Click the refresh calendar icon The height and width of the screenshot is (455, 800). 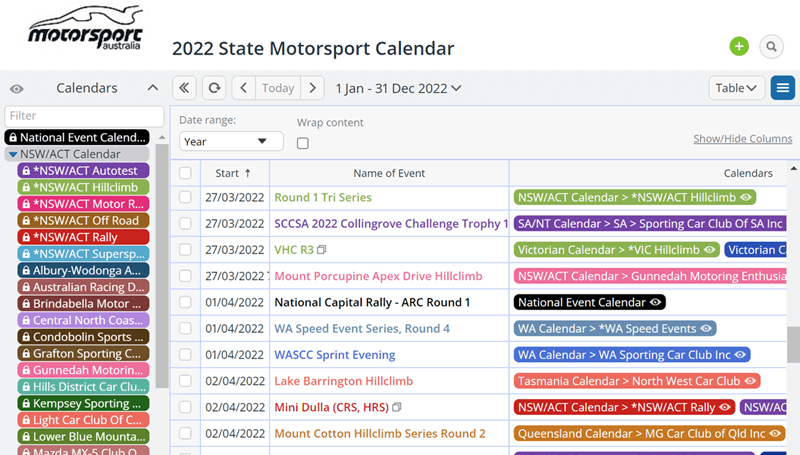point(214,88)
